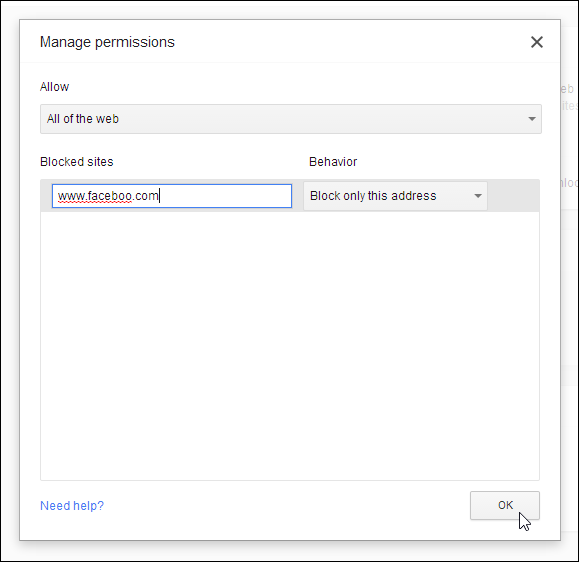Click the arrow on the Allow dropdown
Image resolution: width=579 pixels, height=562 pixels.
[x=532, y=119]
